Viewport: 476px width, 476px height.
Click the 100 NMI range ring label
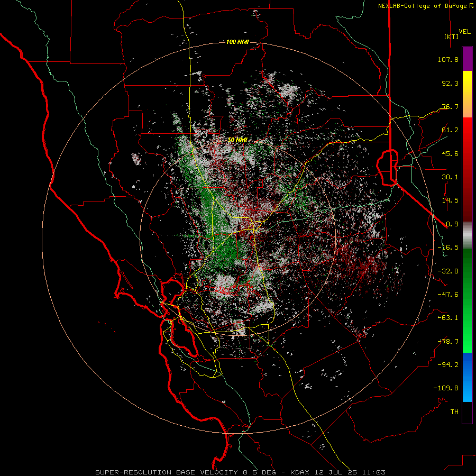pyautogui.click(x=237, y=42)
